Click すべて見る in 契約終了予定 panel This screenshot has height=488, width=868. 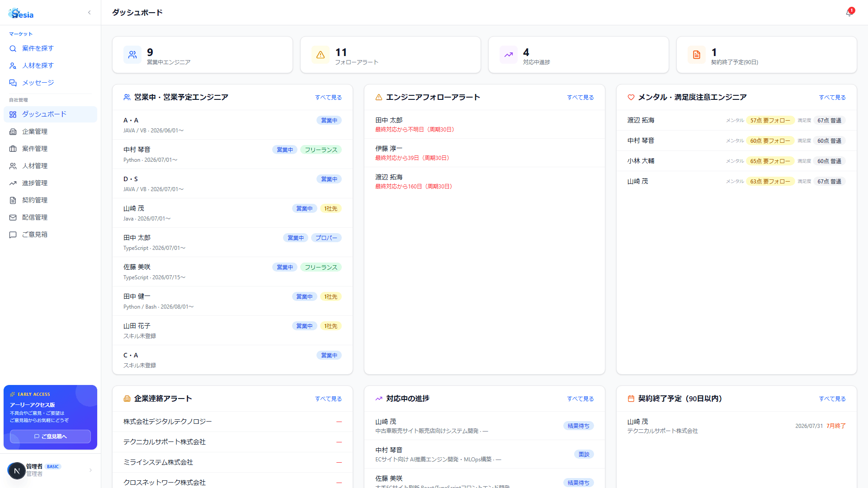[x=832, y=399]
